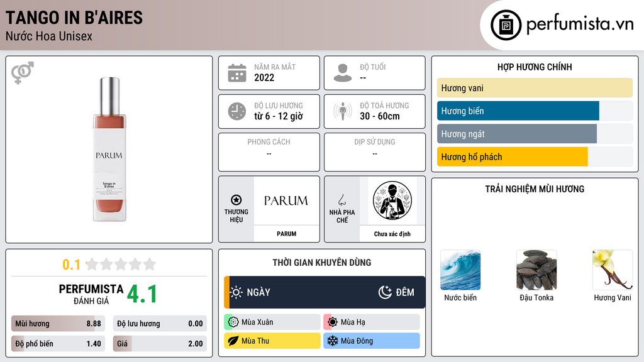
Task: Click the PARUM brand name label
Action: (286, 234)
